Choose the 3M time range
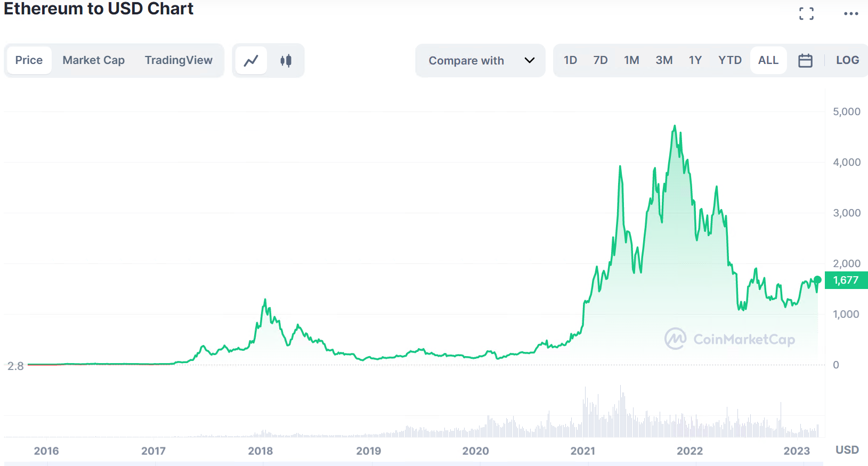 (x=664, y=60)
